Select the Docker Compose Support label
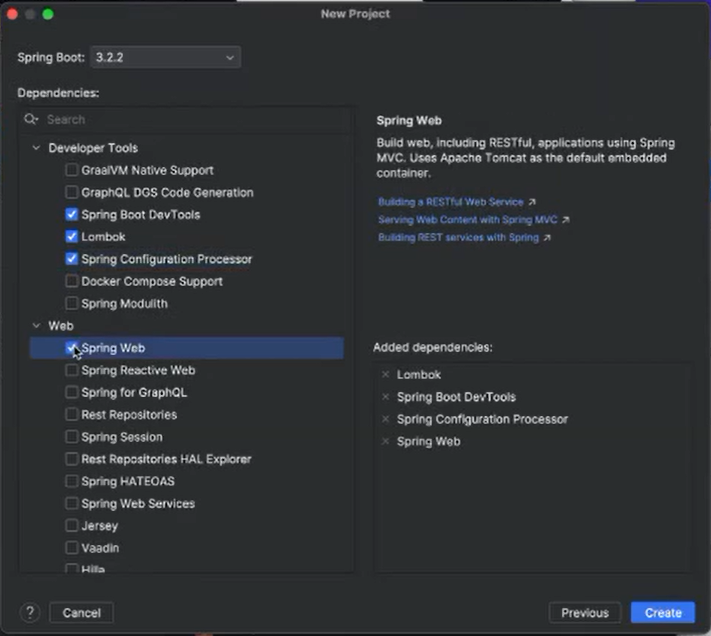The width and height of the screenshot is (711, 636). click(152, 281)
